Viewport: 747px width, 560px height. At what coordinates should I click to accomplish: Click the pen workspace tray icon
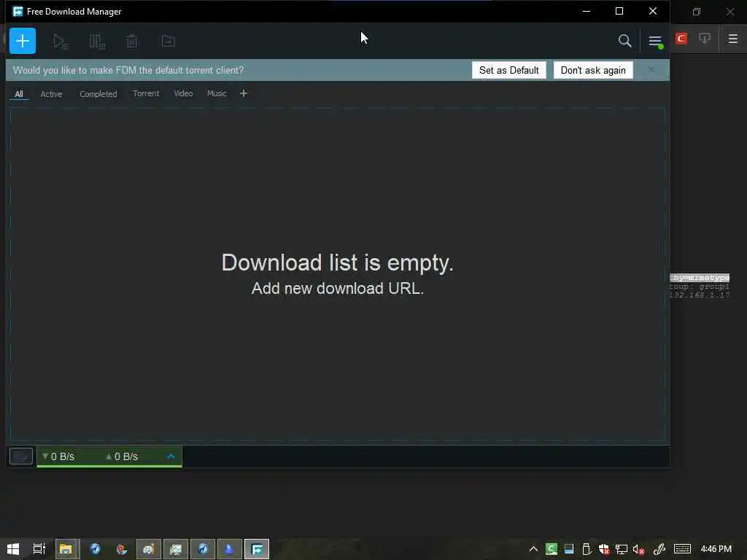(659, 549)
